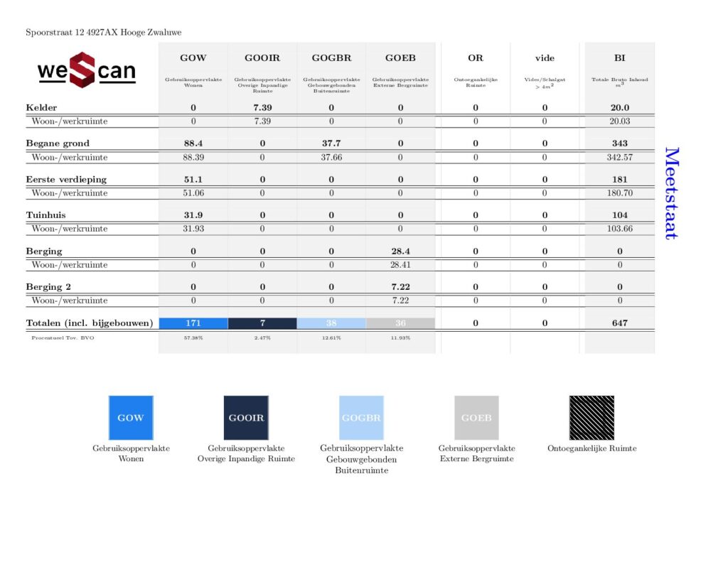Click the light blue GOGBR legend square
Screen dimensions: 728x562
pyautogui.click(x=361, y=418)
